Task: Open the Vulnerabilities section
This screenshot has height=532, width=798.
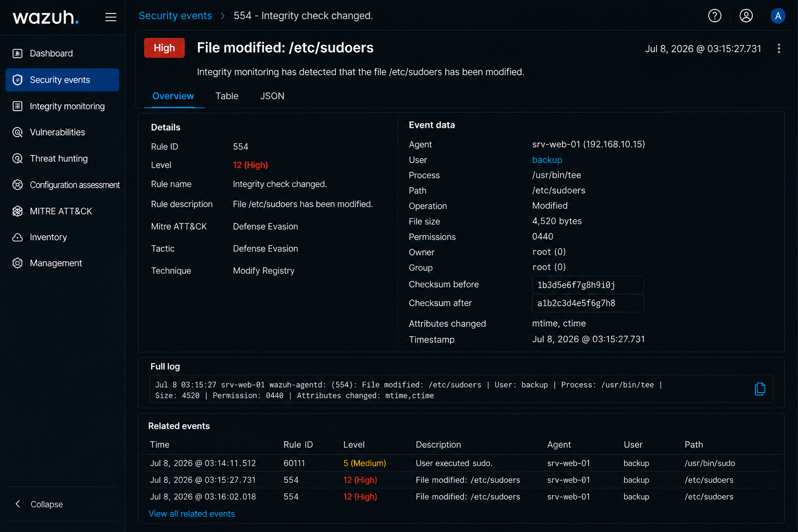Action: pyautogui.click(x=62, y=132)
